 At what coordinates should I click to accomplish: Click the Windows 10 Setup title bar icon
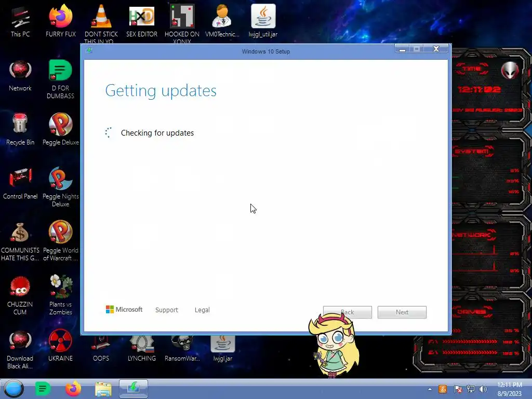pyautogui.click(x=89, y=50)
